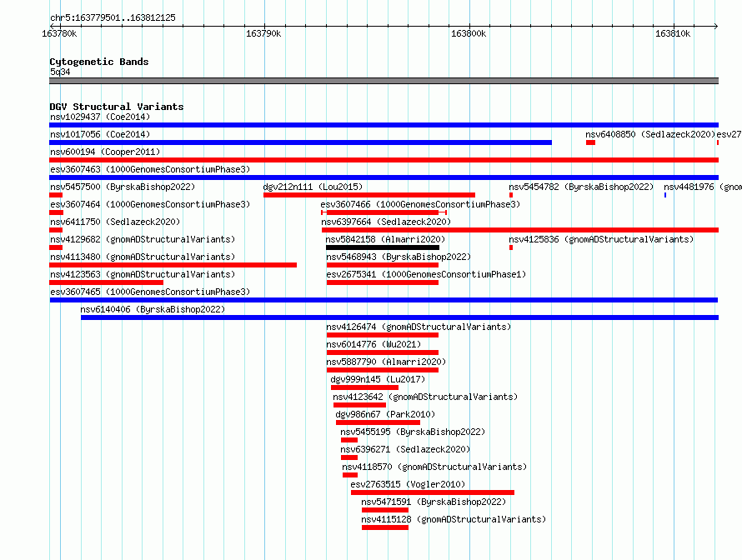Click the chr5:163779501..163812125 coordinate label
Image resolution: width=742 pixels, height=560 pixels.
(x=113, y=17)
